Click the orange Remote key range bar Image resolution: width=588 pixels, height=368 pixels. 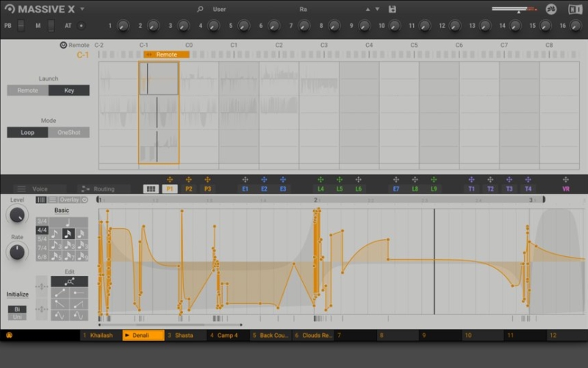(167, 54)
